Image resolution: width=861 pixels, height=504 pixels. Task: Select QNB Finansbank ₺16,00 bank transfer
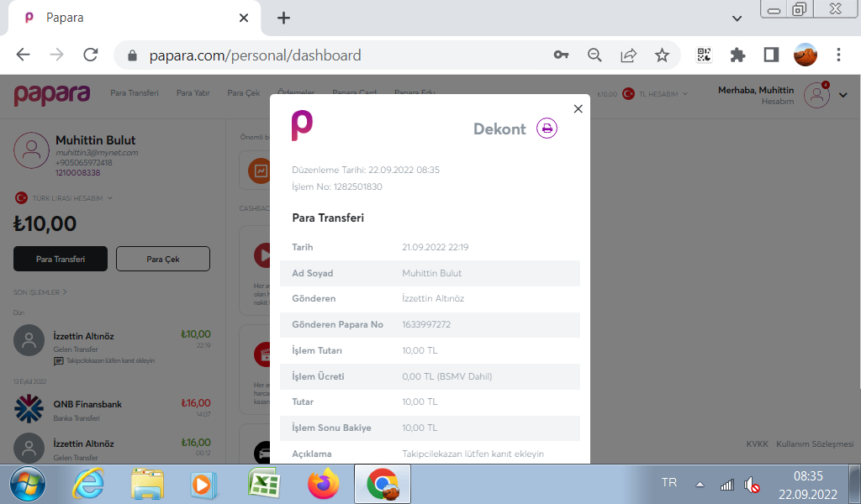click(x=112, y=409)
